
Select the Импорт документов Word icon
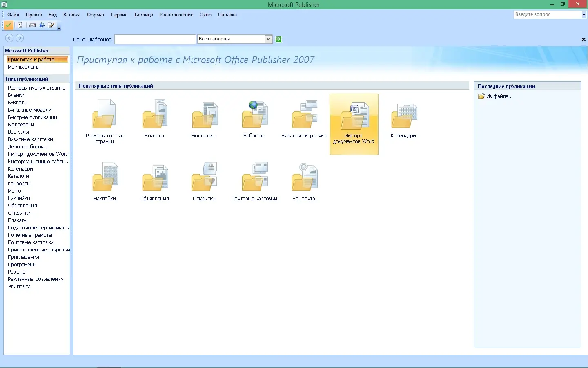354,124
